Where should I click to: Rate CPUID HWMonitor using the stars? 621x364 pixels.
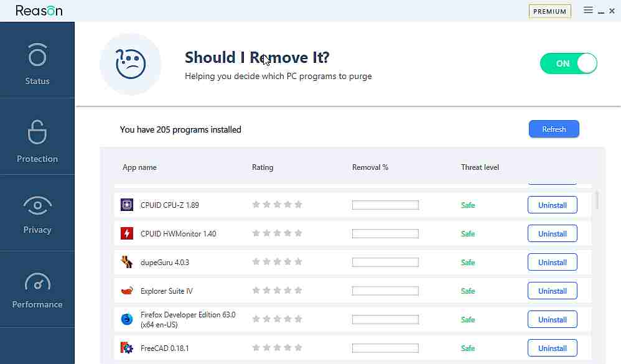[278, 233]
